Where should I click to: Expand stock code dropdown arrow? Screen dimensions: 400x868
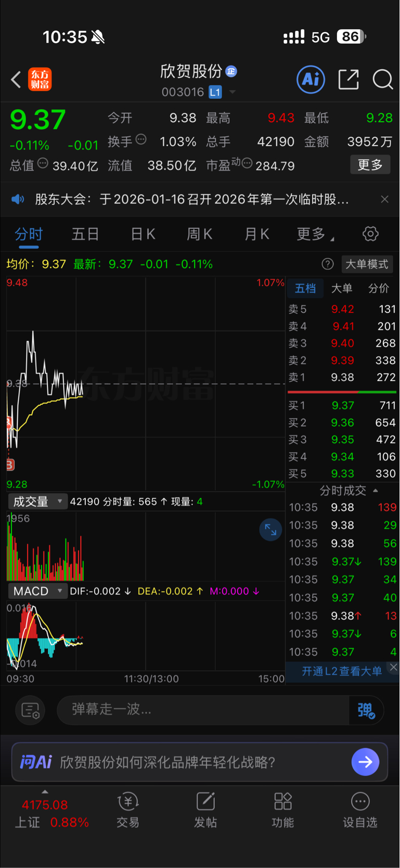tap(233, 92)
